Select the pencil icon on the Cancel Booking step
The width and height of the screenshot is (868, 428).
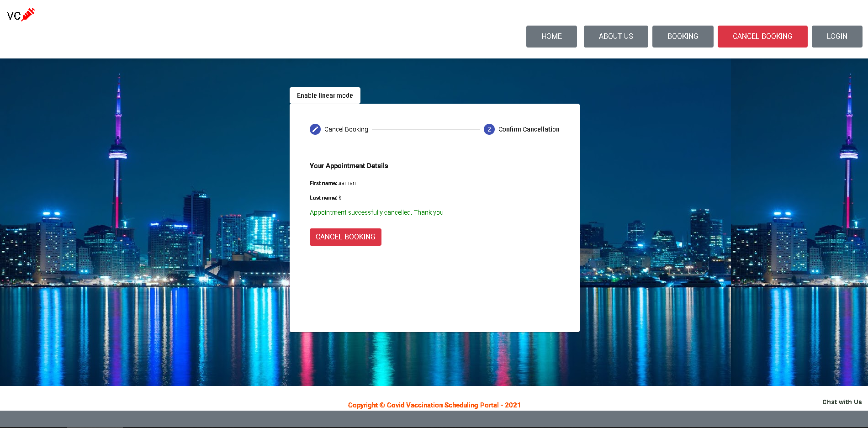point(315,129)
